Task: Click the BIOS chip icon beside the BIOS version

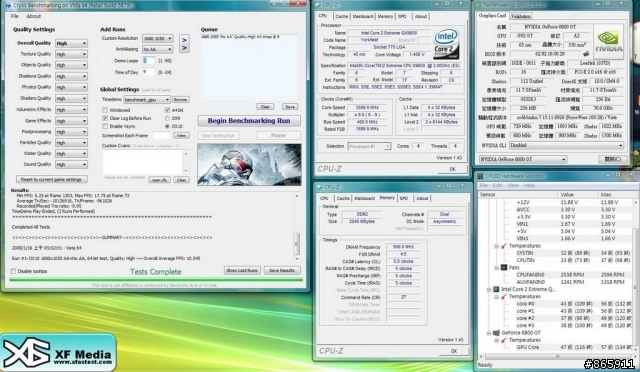Action: point(586,53)
